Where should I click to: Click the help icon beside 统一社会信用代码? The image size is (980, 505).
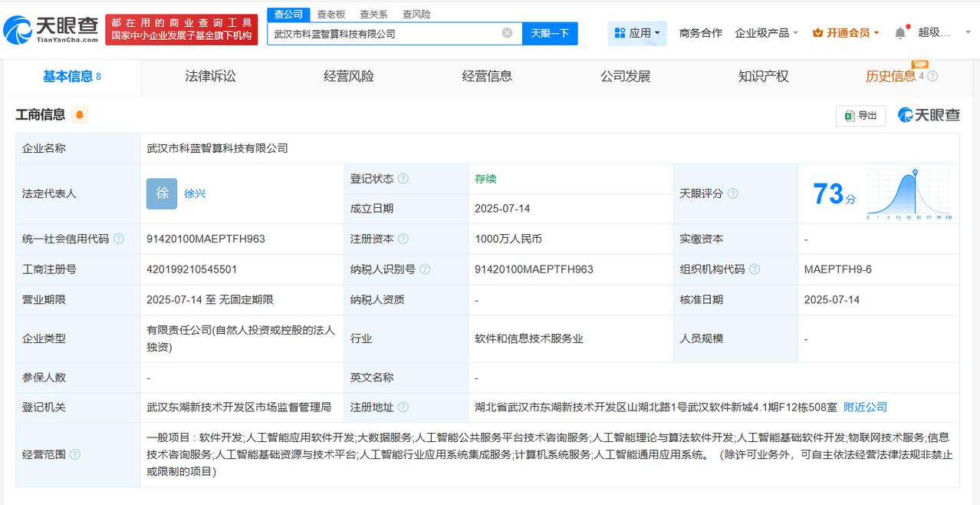119,239
